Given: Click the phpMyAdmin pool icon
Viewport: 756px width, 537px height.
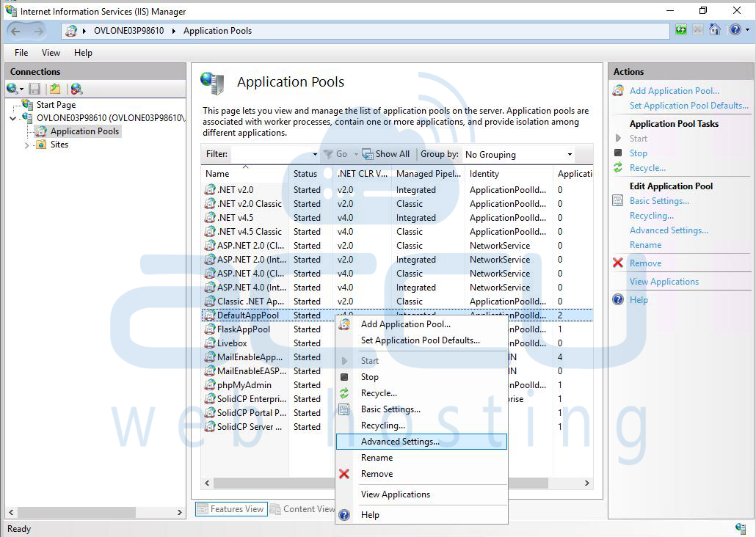Looking at the screenshot, I should [210, 385].
